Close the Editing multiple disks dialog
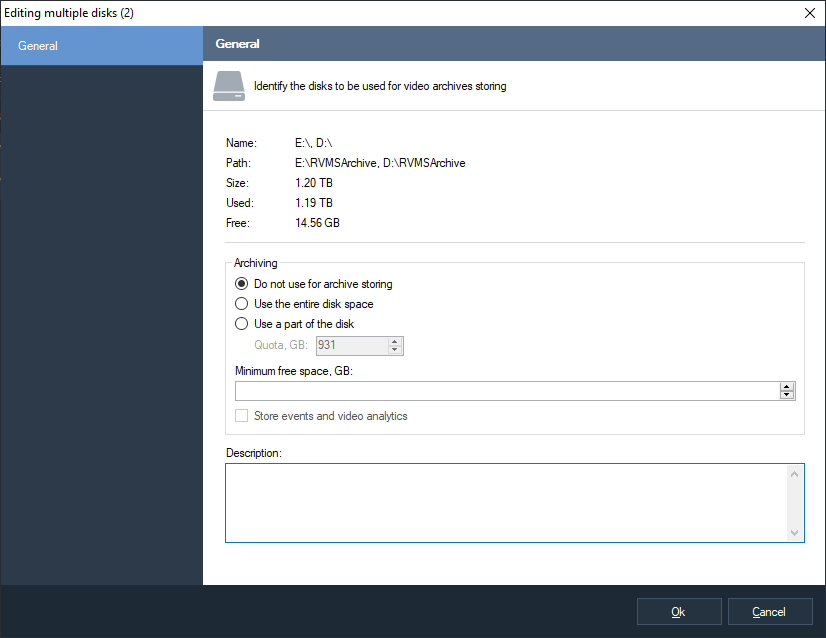Image resolution: width=826 pixels, height=638 pixels. coord(809,13)
